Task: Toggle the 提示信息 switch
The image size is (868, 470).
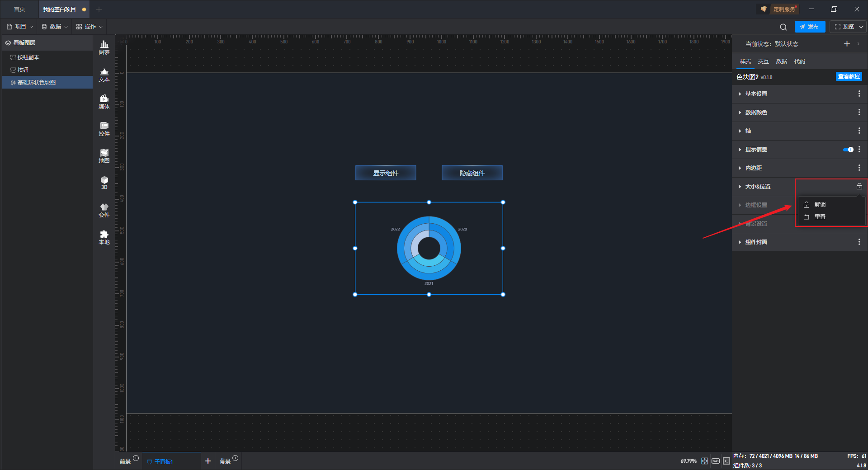Action: point(848,150)
